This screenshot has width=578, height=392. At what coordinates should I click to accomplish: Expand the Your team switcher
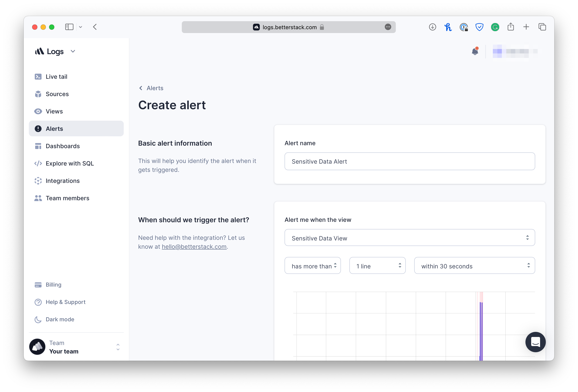[x=118, y=347]
